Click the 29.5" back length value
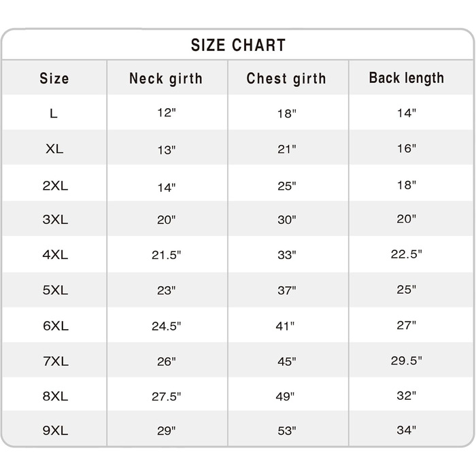 coord(406,360)
